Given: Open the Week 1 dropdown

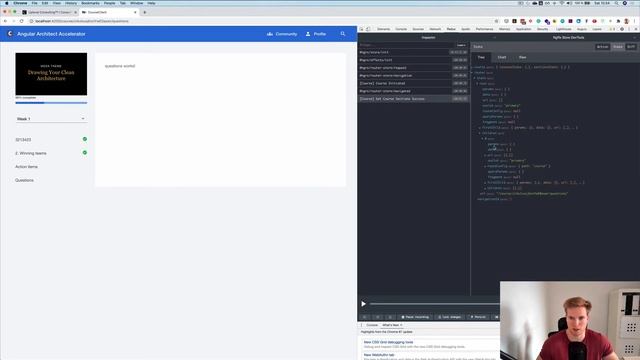Looking at the screenshot, I should (x=51, y=119).
